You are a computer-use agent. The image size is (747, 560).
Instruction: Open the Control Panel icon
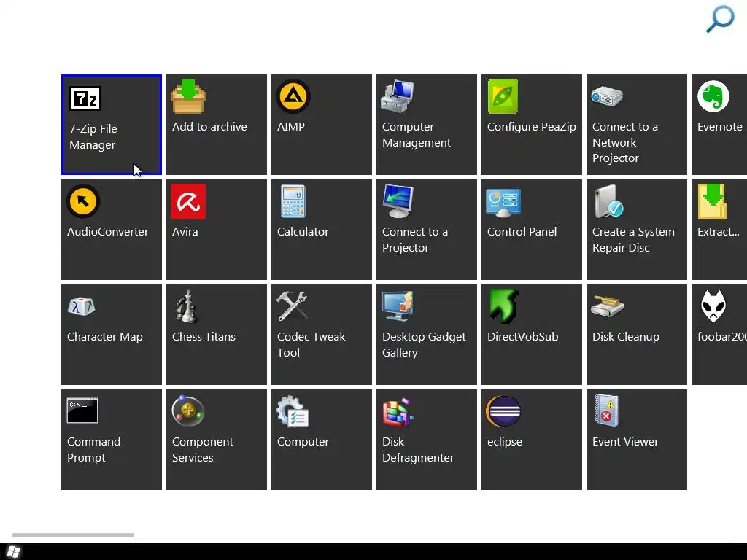click(503, 203)
